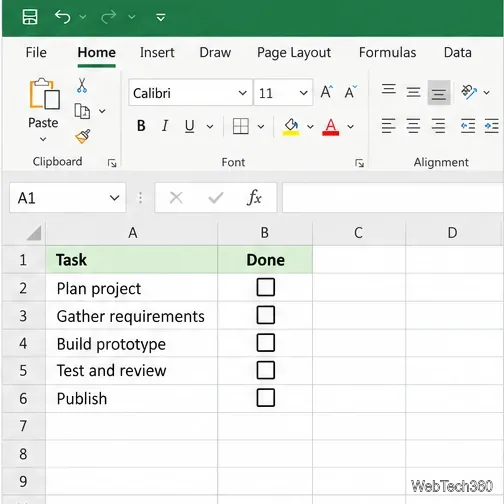Expand Paste options arrow below Paste
Screen dimensions: 504x504
point(43,139)
